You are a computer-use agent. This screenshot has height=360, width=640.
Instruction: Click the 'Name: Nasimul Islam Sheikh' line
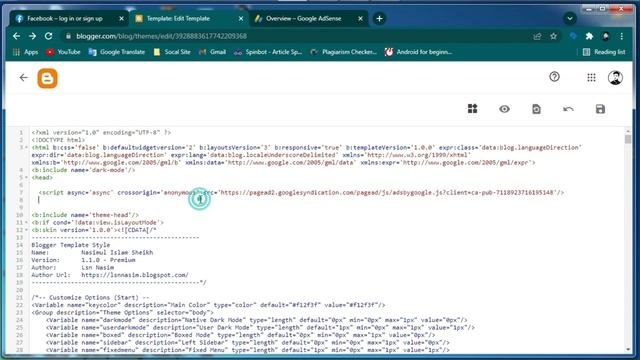pyautogui.click(x=92, y=252)
